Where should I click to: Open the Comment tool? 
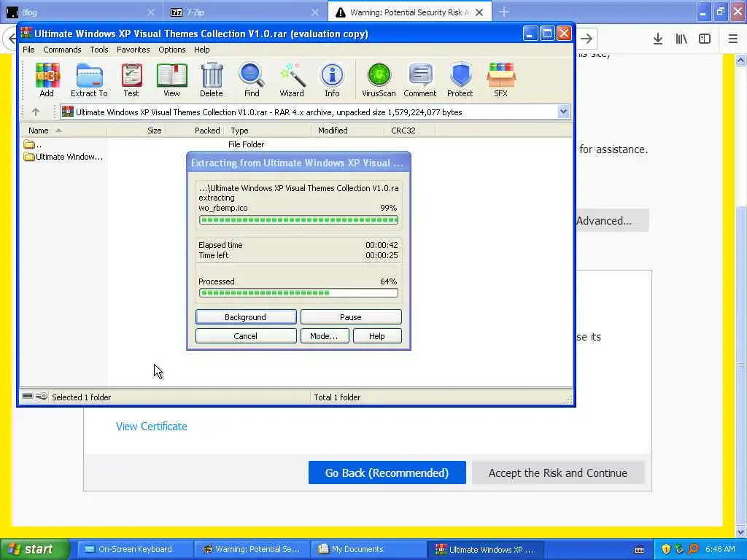[x=419, y=80]
